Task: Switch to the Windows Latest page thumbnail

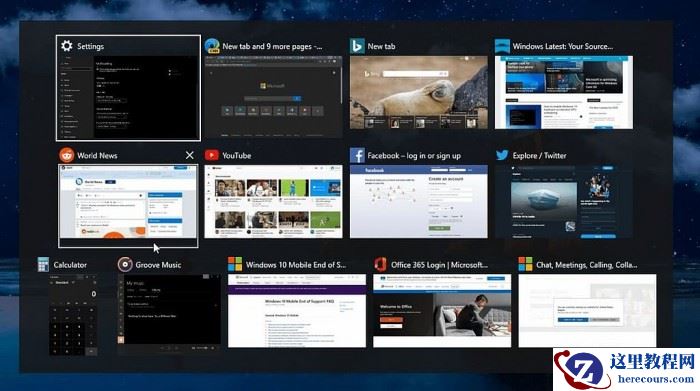Action: (564, 92)
